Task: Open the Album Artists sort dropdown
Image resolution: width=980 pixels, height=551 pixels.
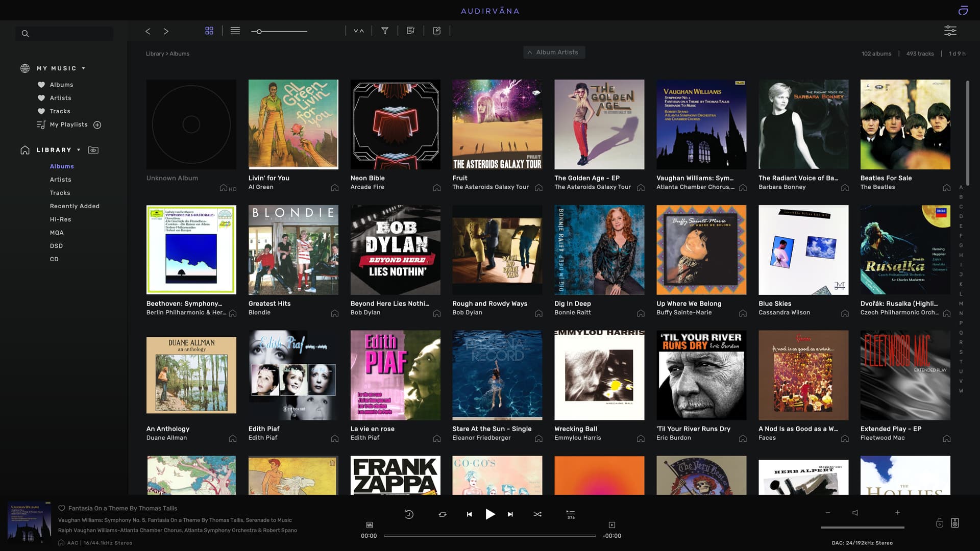Action: (554, 53)
